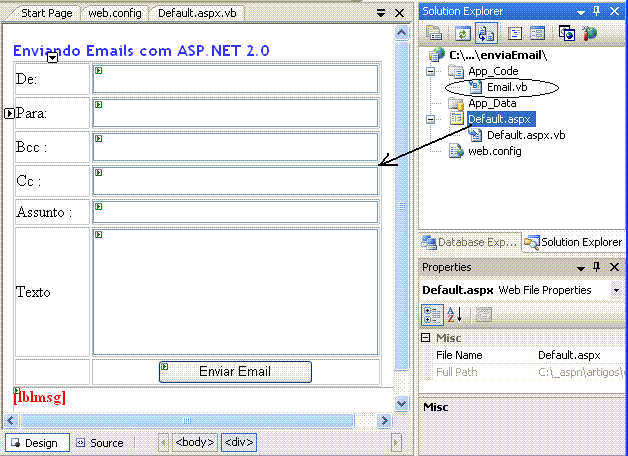
Task: Click into the Cc text box
Action: [235, 181]
